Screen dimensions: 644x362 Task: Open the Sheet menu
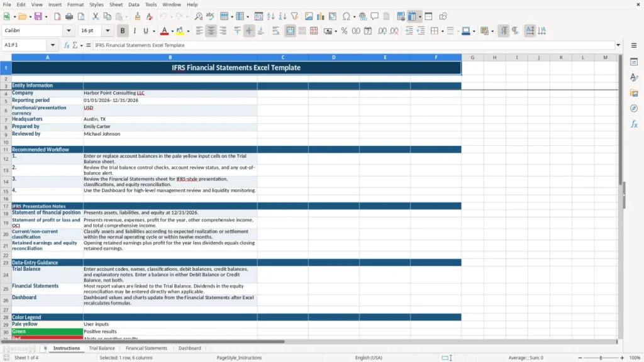116,4
